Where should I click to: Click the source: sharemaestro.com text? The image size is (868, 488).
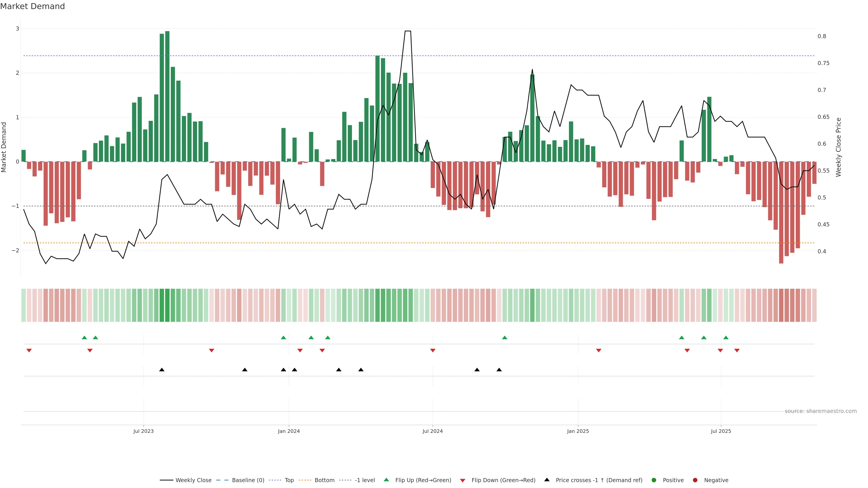click(821, 411)
